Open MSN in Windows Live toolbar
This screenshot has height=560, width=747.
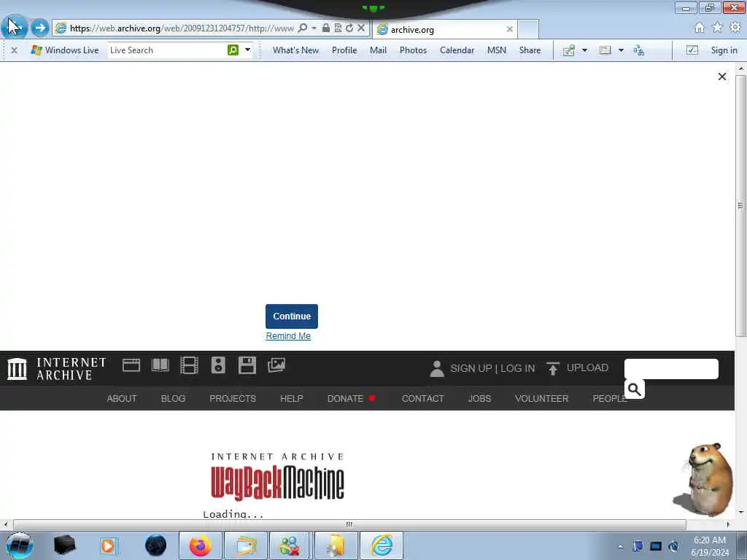(496, 50)
